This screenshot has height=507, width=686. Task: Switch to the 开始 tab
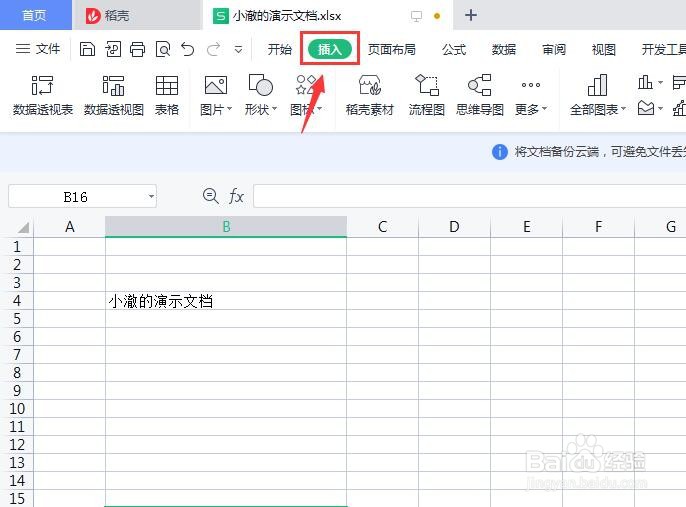pos(280,49)
